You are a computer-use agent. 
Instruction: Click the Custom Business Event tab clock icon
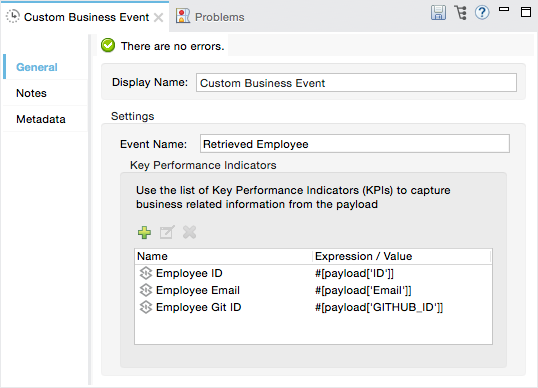(13, 16)
